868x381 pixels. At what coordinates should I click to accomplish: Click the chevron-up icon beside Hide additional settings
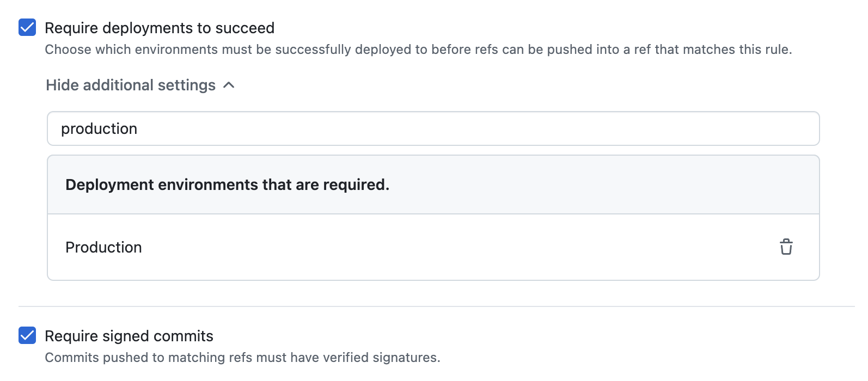(x=229, y=85)
